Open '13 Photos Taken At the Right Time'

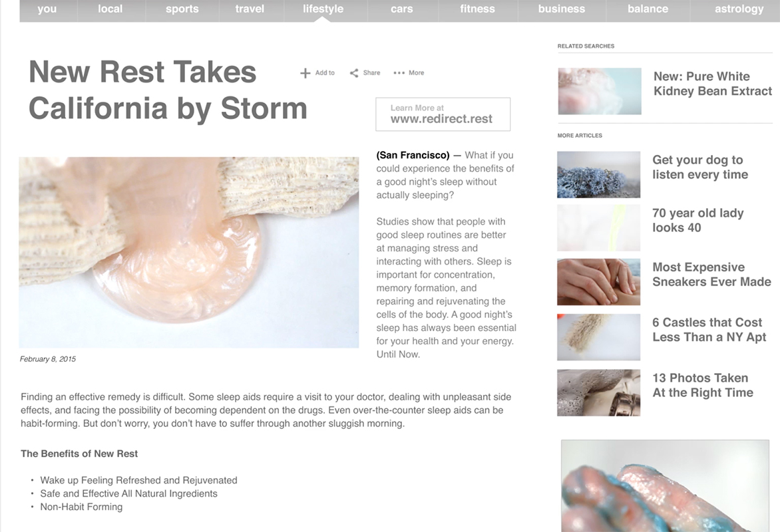coord(702,385)
